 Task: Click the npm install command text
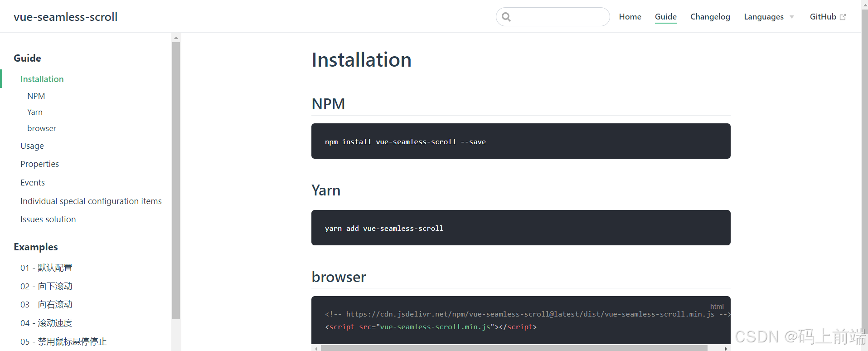pos(405,142)
